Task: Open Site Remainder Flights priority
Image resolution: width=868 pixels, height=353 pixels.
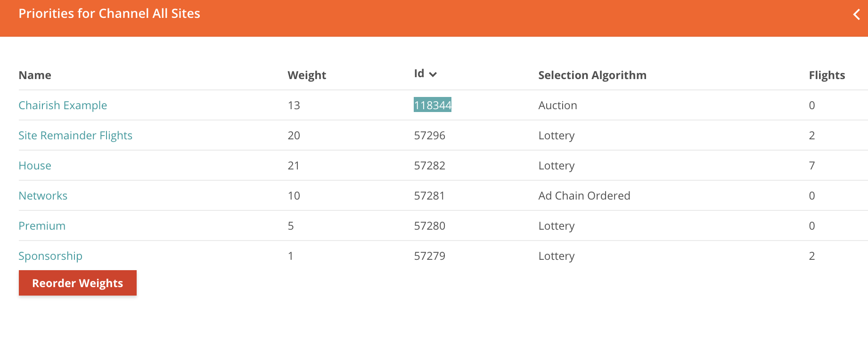Action: click(x=75, y=136)
